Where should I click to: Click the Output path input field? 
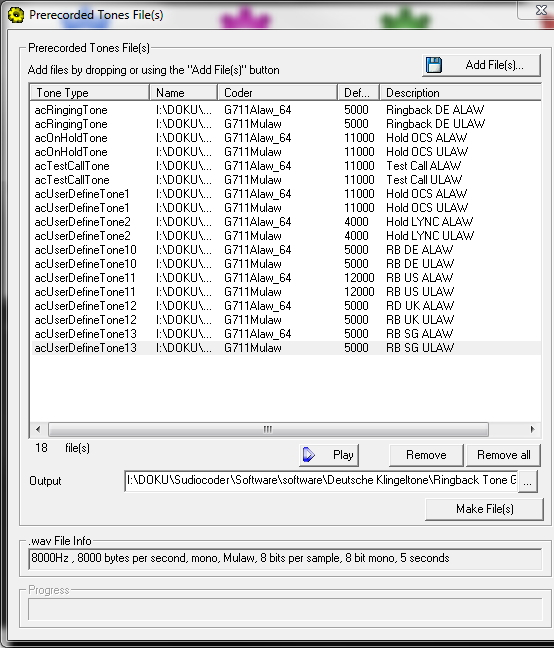(321, 481)
